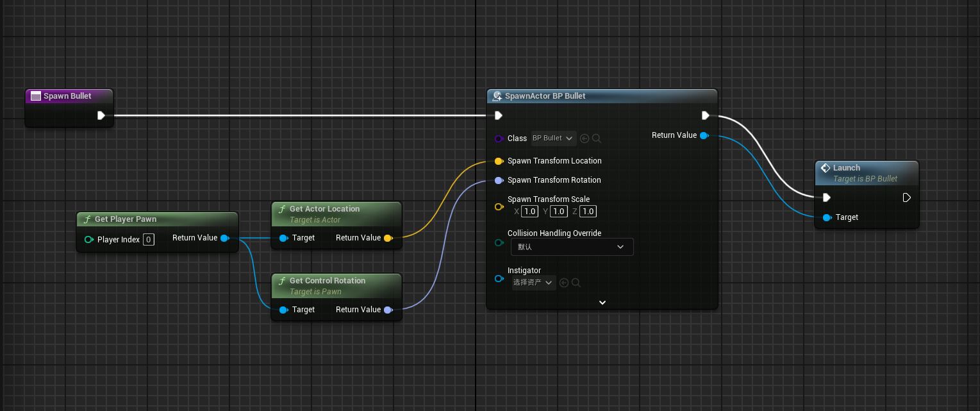Click Spawn Transform Rotation input pin

[x=499, y=180]
